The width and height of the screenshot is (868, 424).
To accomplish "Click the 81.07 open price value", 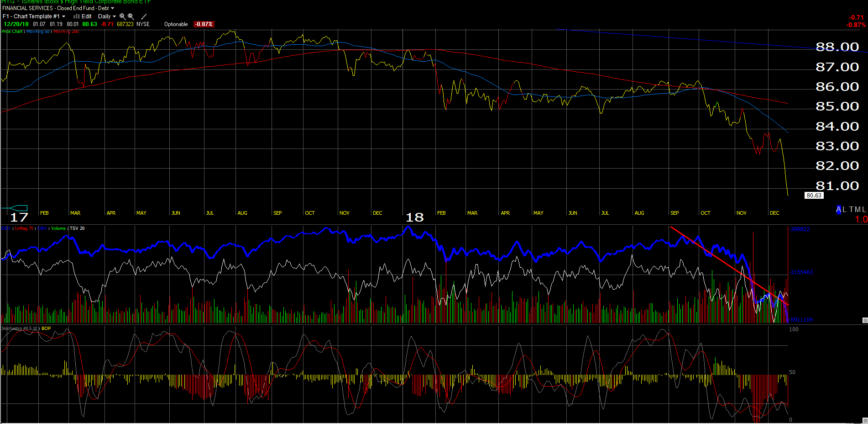I will [x=39, y=24].
